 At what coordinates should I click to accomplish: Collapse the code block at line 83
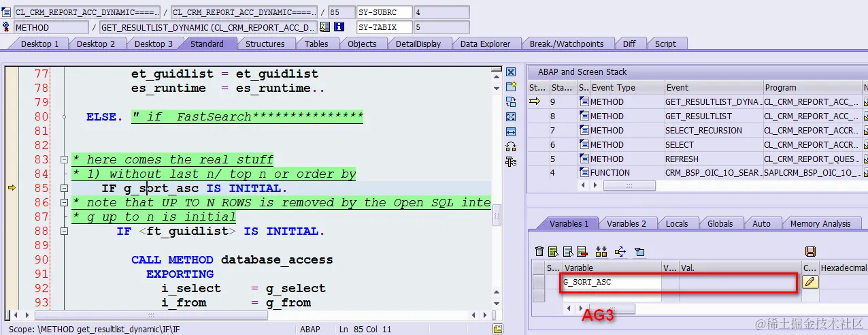tap(64, 160)
